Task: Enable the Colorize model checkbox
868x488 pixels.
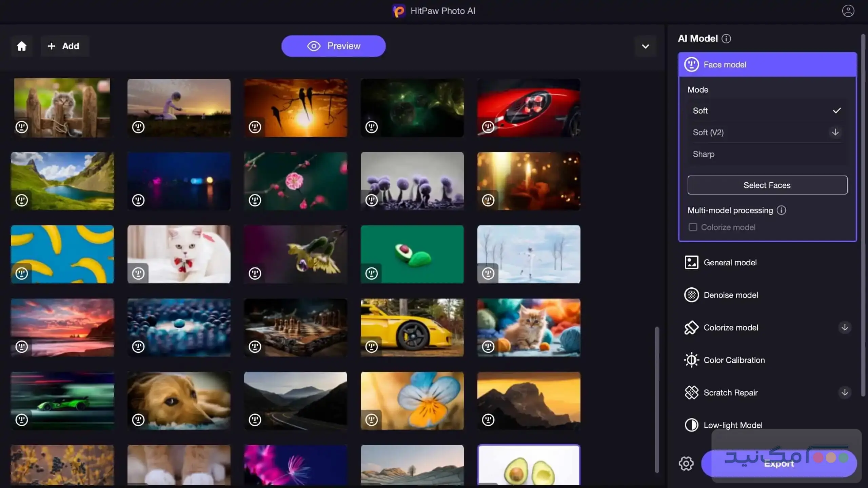Action: point(693,227)
